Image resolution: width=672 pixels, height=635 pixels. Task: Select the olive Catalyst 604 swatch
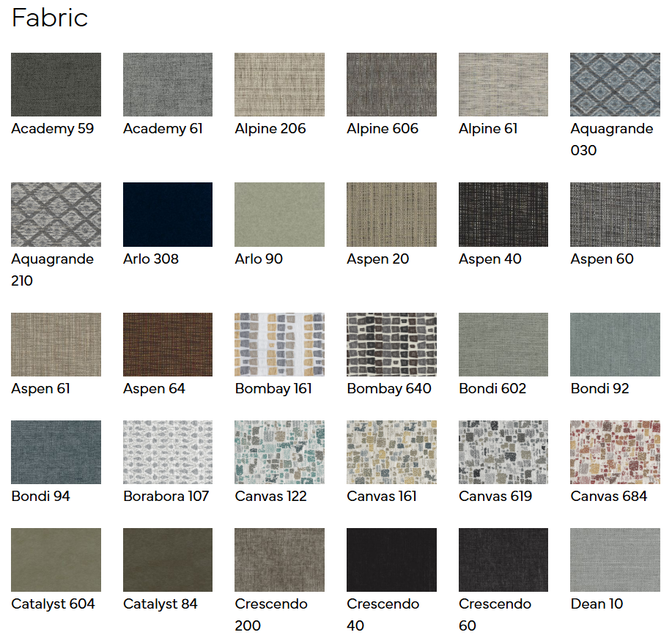[56, 560]
